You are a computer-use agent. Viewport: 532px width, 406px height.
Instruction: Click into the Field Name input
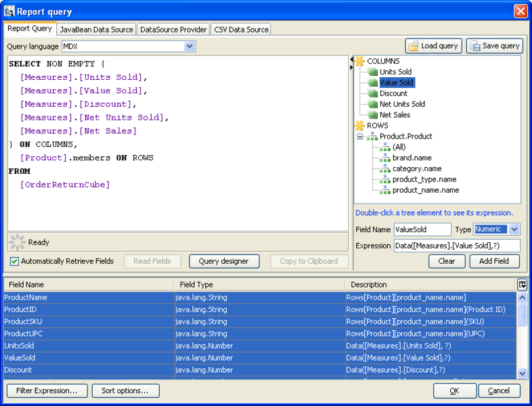pyautogui.click(x=422, y=229)
